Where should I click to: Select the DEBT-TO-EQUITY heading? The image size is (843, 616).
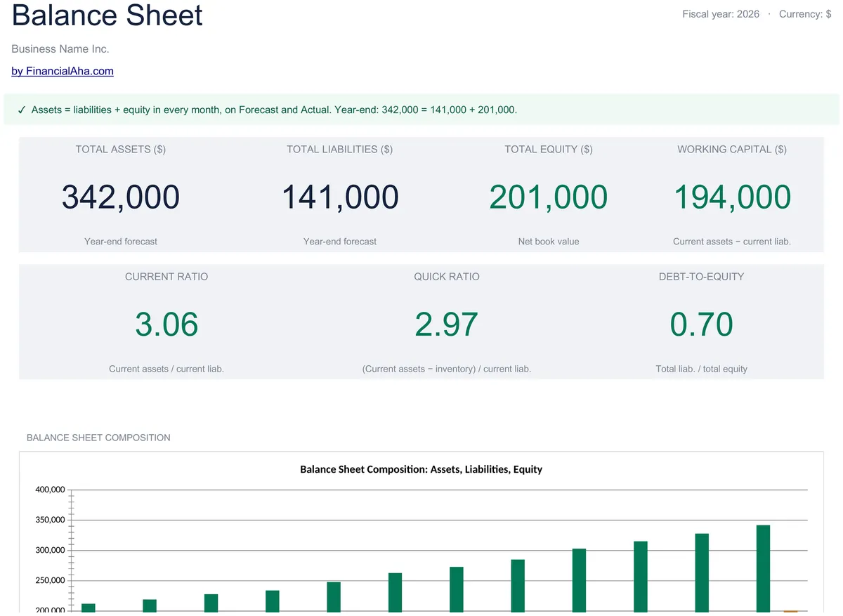701,277
